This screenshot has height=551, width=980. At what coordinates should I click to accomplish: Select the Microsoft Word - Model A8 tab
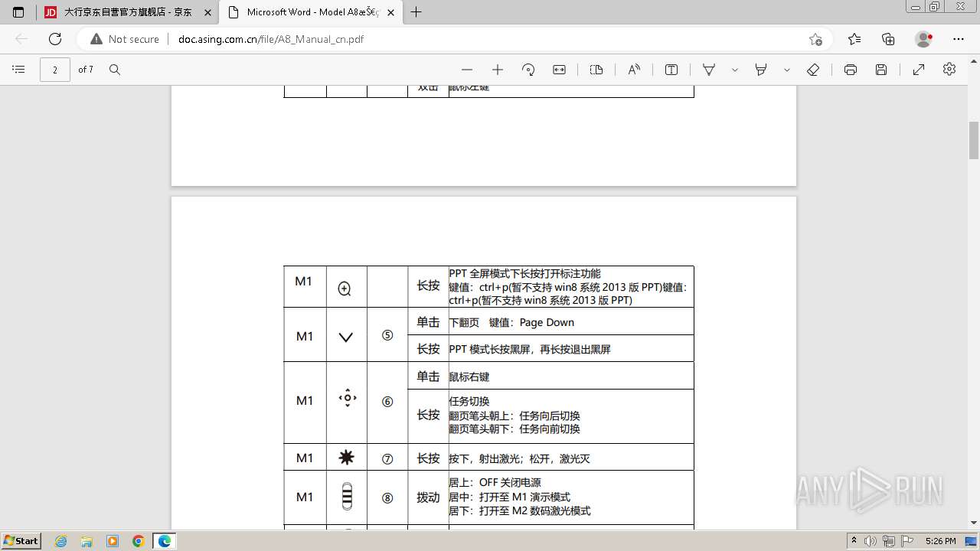coord(310,12)
